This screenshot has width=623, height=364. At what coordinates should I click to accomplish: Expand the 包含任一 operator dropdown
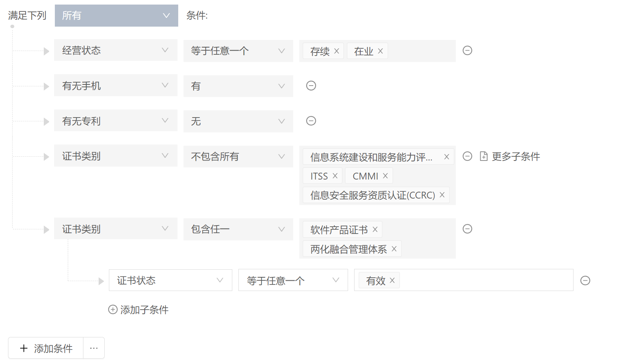[238, 229]
